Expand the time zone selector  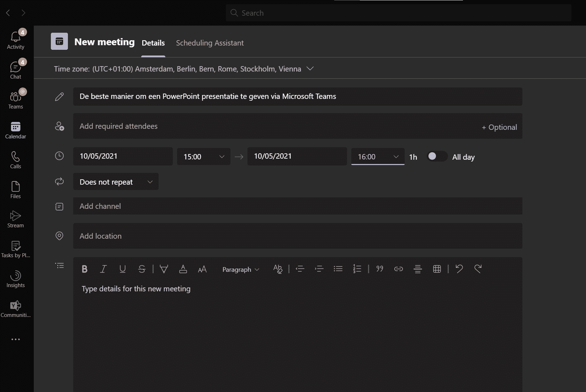pos(310,69)
